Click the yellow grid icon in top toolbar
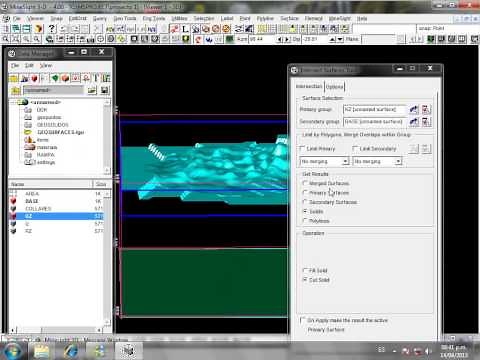This screenshot has width=480, height=360. pos(262,29)
